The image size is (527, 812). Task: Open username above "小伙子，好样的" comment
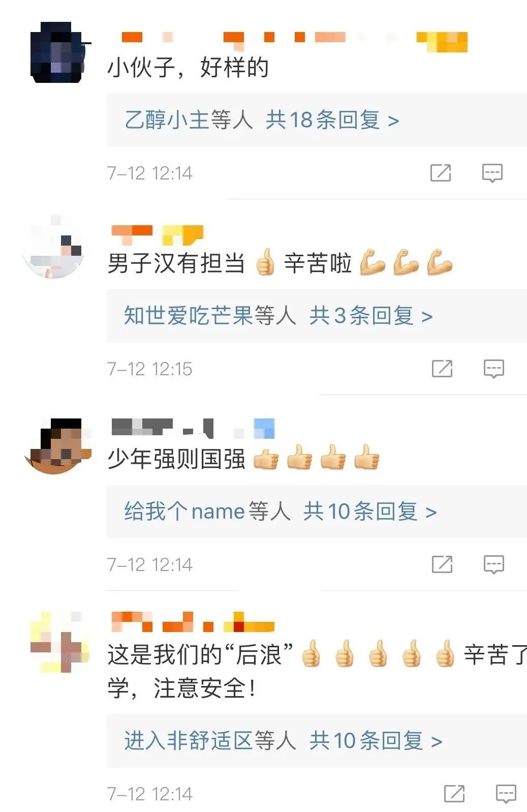294,41
